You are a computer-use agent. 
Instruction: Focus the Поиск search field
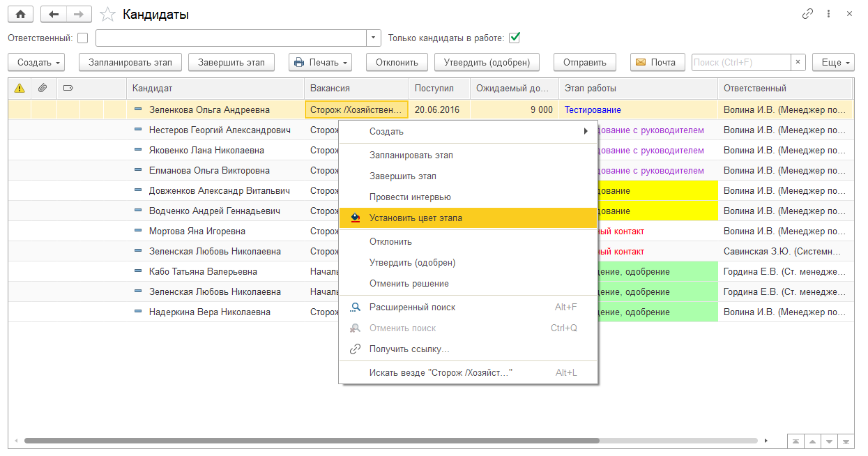740,62
